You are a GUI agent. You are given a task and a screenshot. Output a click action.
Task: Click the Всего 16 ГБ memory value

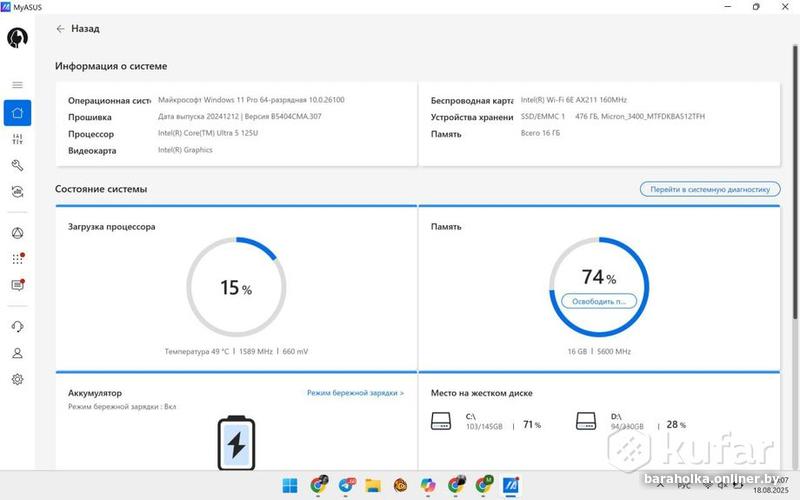click(540, 133)
